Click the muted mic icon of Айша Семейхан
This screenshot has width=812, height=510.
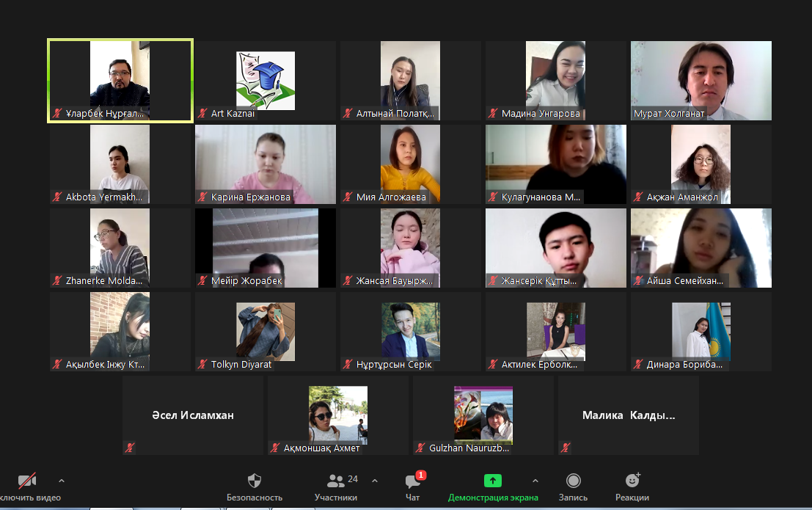638,280
